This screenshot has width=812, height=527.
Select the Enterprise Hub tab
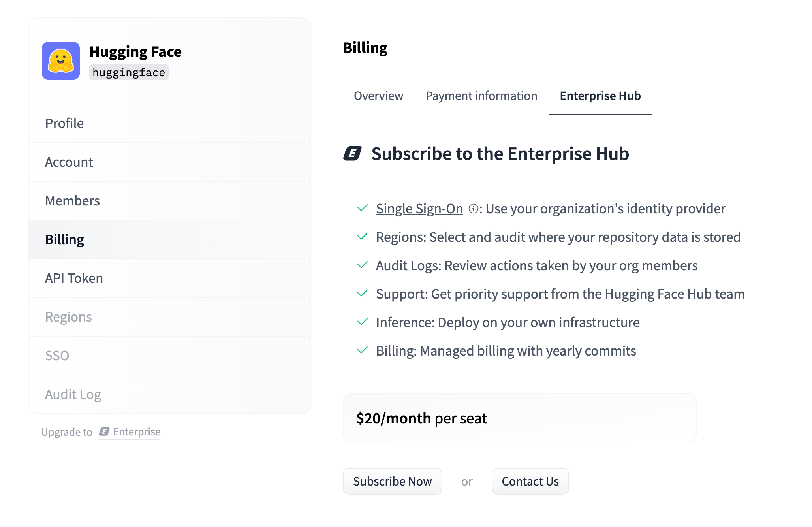pos(600,96)
